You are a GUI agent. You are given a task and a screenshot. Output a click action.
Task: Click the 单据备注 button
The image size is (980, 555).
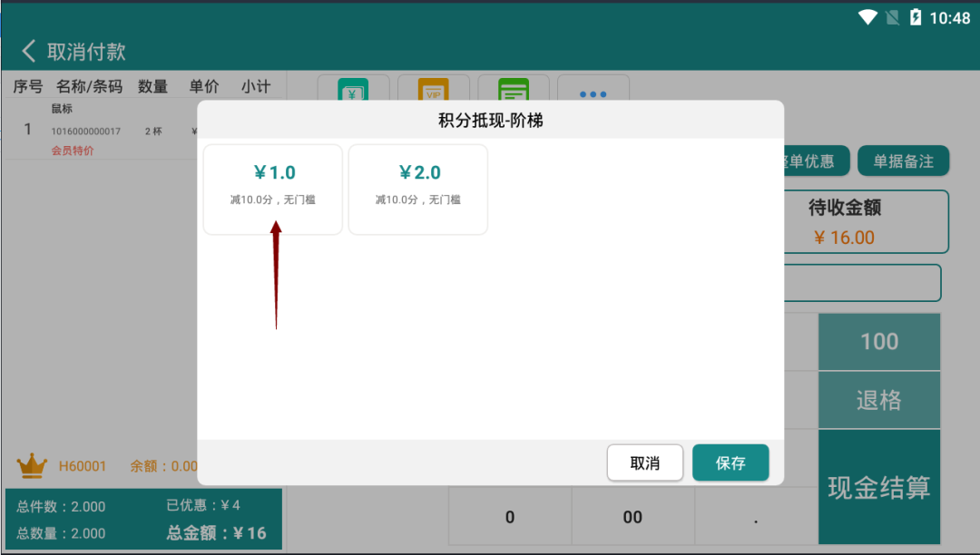click(x=903, y=161)
